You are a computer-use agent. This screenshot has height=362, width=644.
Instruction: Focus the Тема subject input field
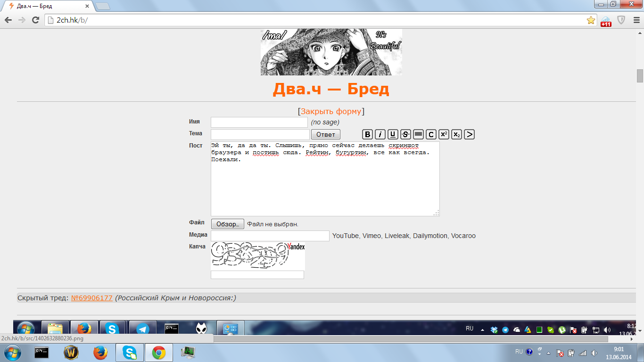pyautogui.click(x=260, y=134)
